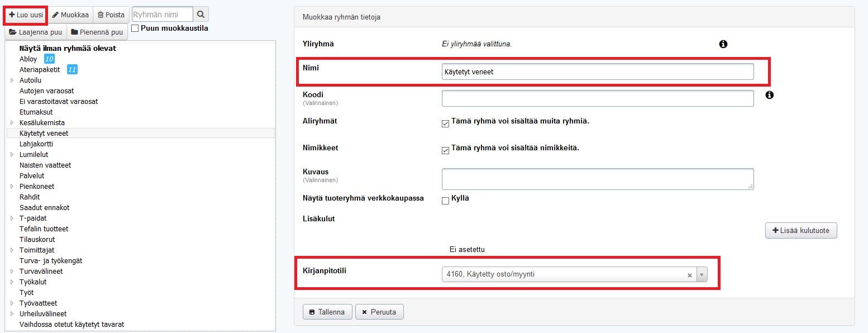This screenshot has width=868, height=333.
Task: Click Pienennä puu to collapse tree
Action: point(97,32)
